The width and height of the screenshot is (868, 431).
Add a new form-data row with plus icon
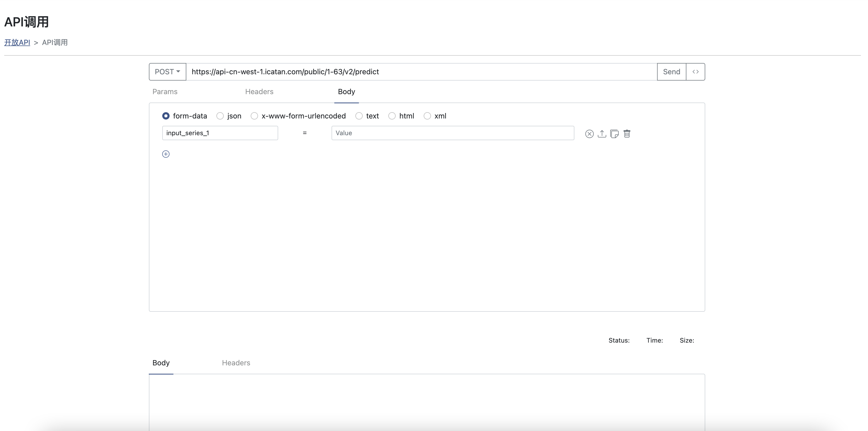[x=166, y=154]
